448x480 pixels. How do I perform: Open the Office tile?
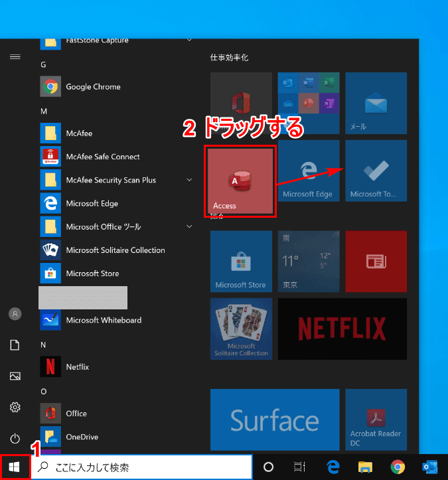(241, 103)
